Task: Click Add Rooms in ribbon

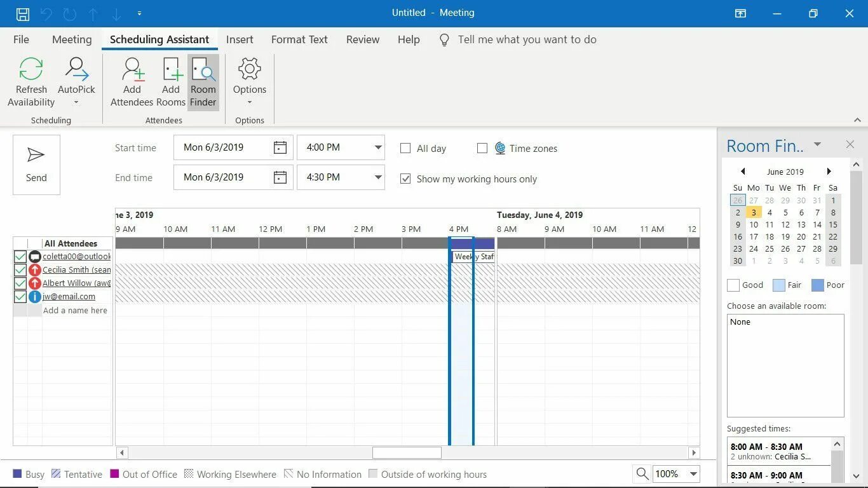Action: click(171, 83)
